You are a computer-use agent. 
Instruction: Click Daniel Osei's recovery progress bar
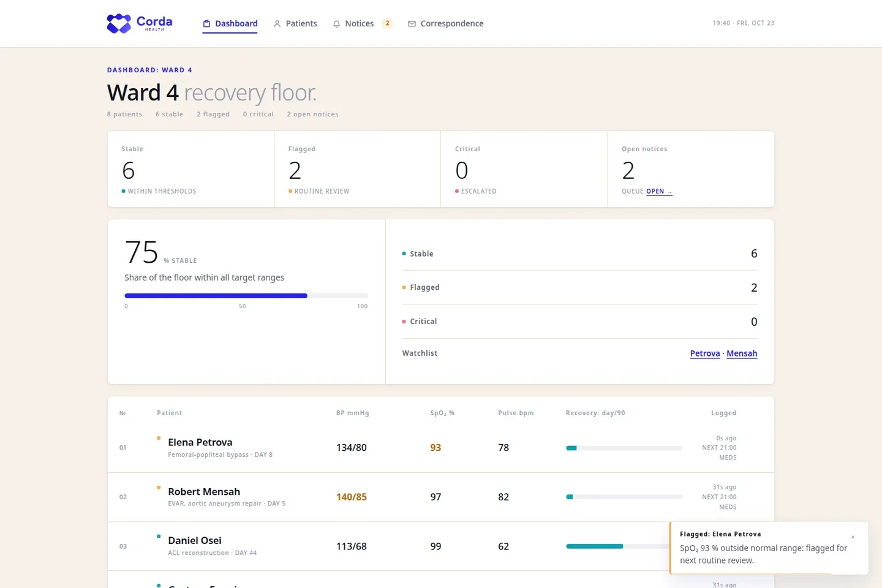tap(617, 546)
